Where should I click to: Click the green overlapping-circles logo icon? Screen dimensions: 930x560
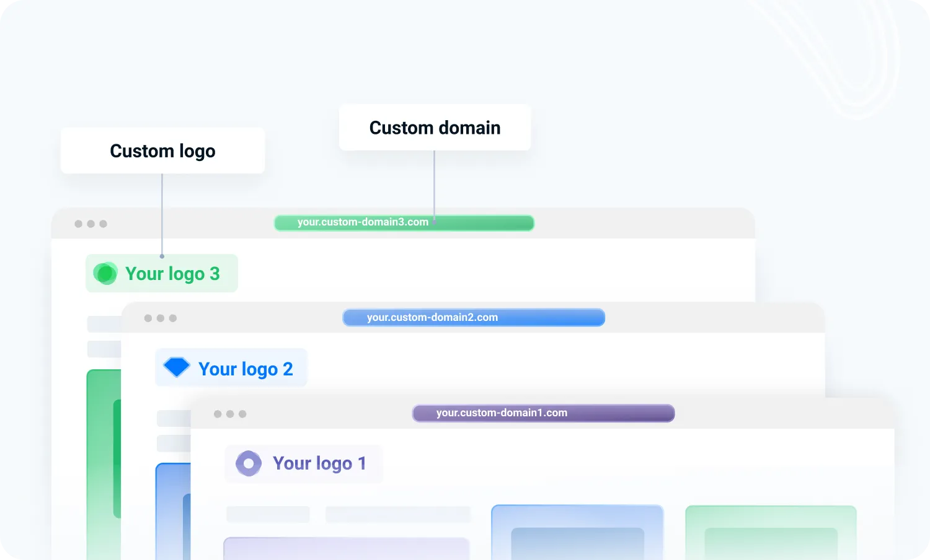(105, 273)
